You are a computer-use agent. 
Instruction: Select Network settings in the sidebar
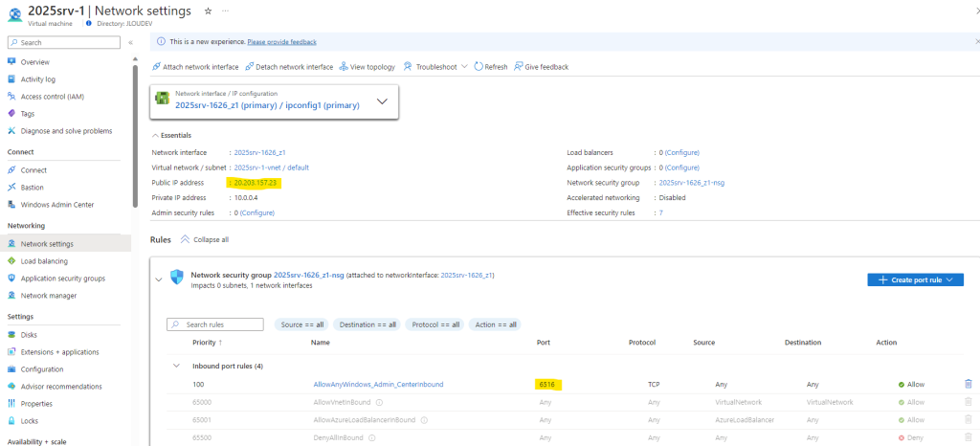coord(66,244)
